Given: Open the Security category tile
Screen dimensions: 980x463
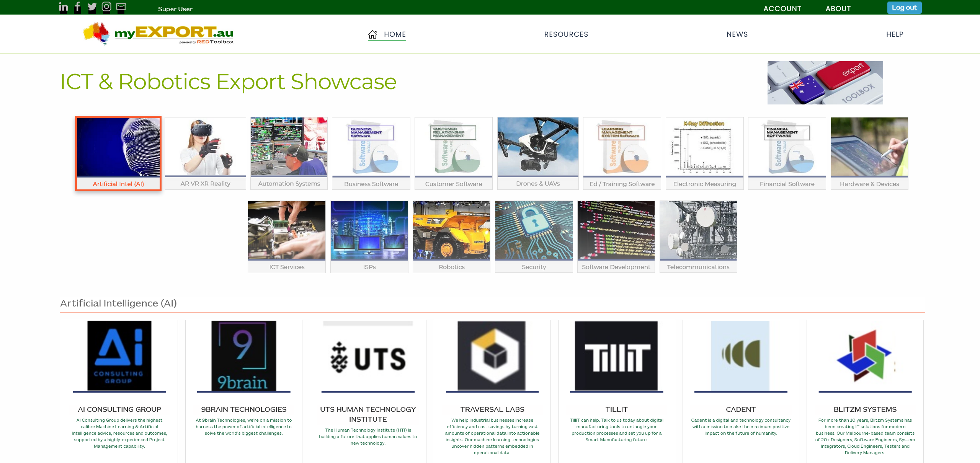Looking at the screenshot, I should coord(534,236).
